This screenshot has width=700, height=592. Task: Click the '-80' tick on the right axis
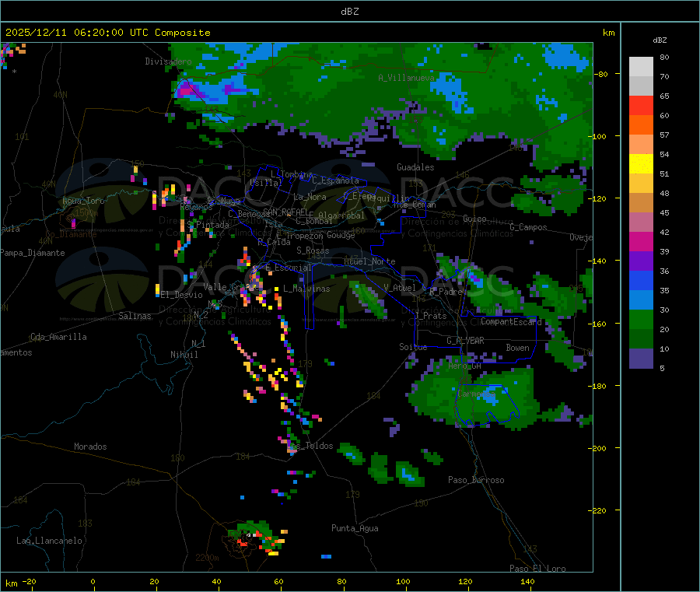point(600,74)
